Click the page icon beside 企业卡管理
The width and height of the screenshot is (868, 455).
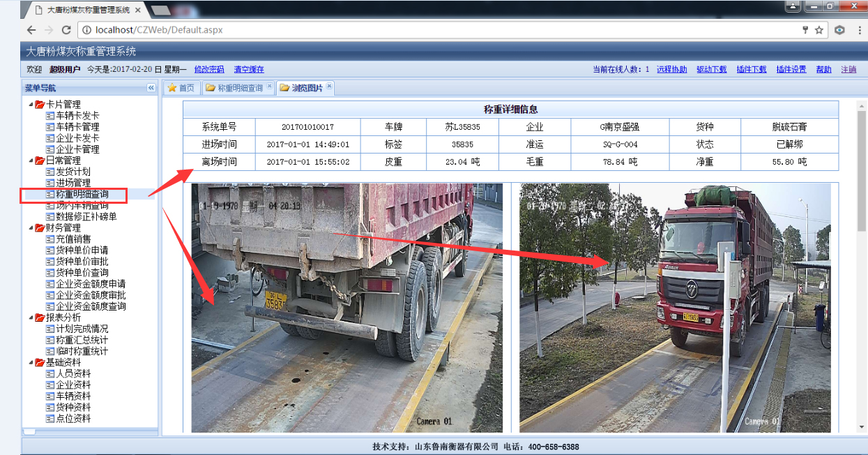pyautogui.click(x=50, y=149)
